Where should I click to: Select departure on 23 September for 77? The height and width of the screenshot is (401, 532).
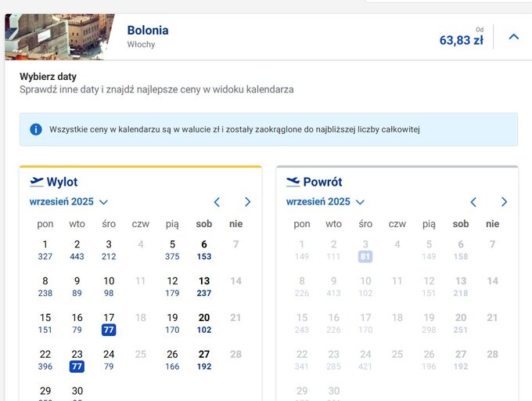click(x=77, y=360)
